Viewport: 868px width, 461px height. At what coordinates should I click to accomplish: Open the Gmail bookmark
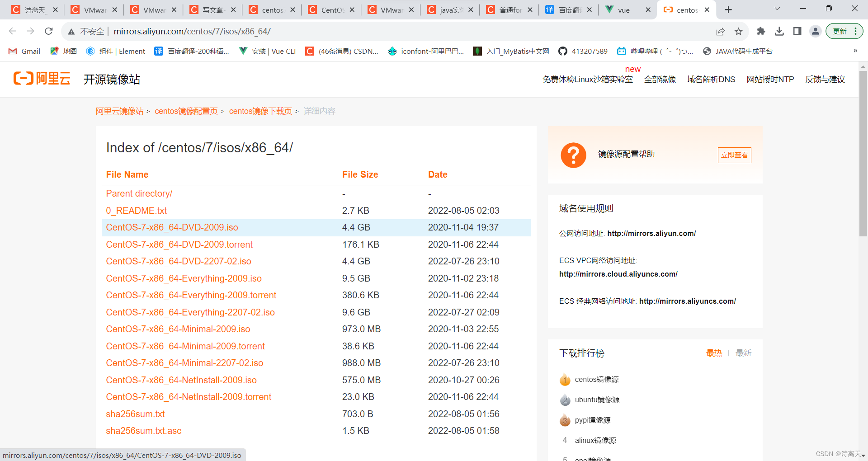(x=24, y=51)
